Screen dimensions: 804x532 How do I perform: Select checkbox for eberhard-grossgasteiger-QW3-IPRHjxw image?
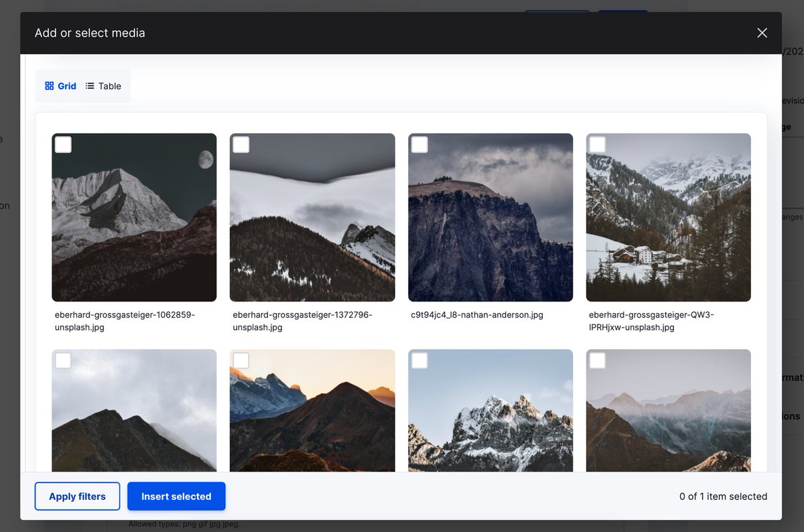pyautogui.click(x=598, y=145)
